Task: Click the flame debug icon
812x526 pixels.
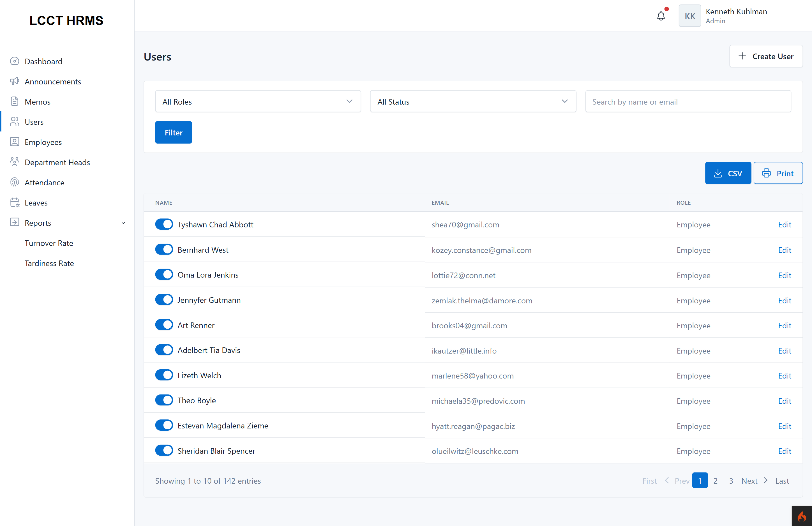Action: tap(802, 516)
